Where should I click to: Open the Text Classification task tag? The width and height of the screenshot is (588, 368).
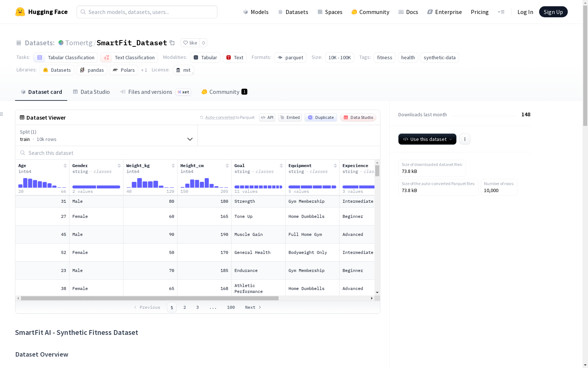[129, 57]
